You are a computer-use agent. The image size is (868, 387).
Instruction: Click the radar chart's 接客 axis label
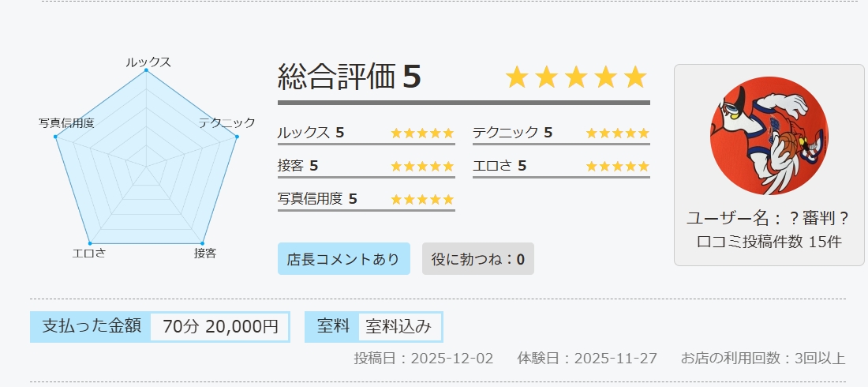205,254
